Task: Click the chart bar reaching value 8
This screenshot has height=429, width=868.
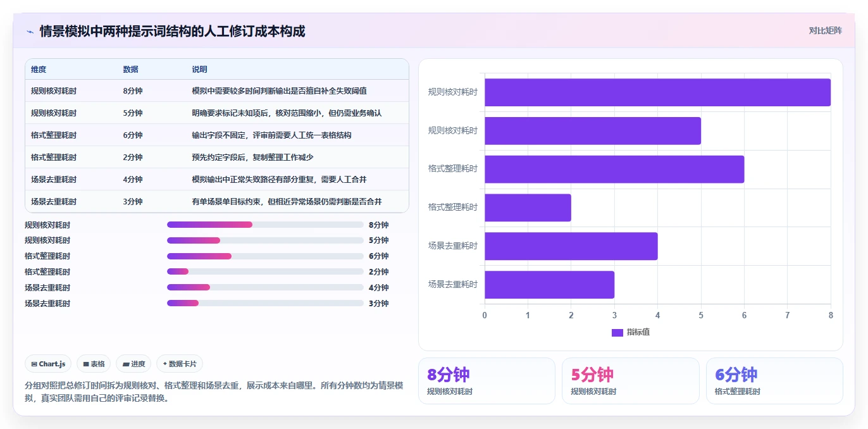Action: 657,92
